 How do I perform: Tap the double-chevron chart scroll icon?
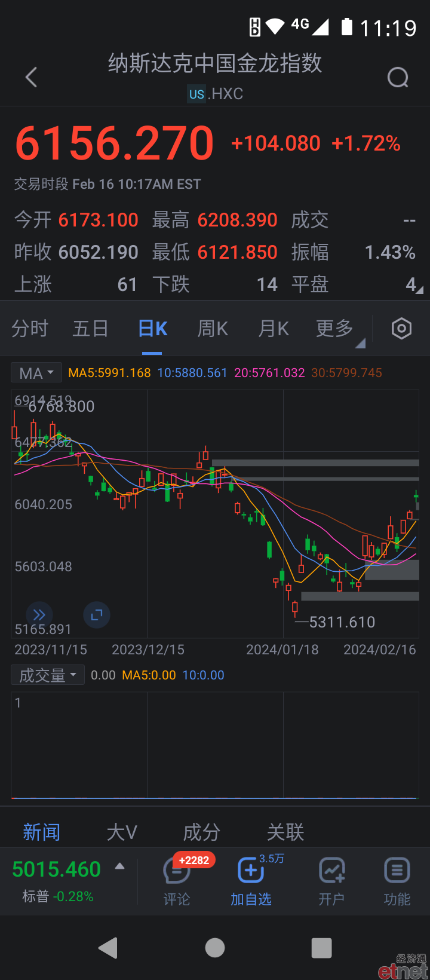39,615
